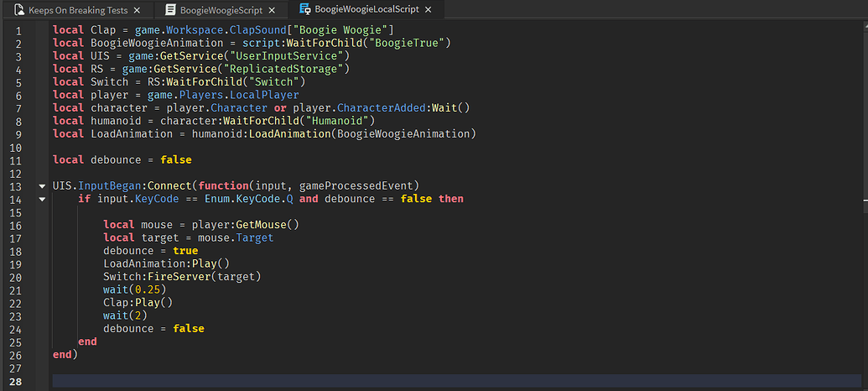This screenshot has width=868, height=391.
Task: Click "Humanoid" string on line 8
Action: coord(337,121)
